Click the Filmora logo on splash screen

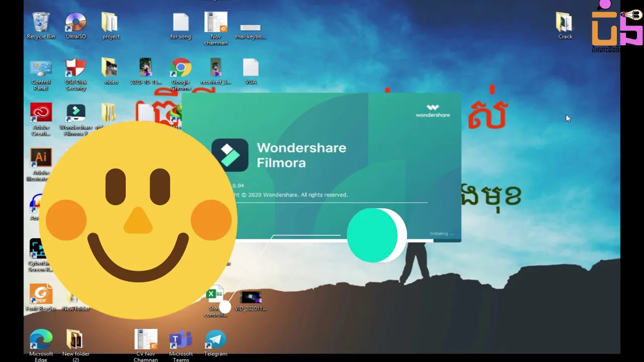(x=230, y=155)
